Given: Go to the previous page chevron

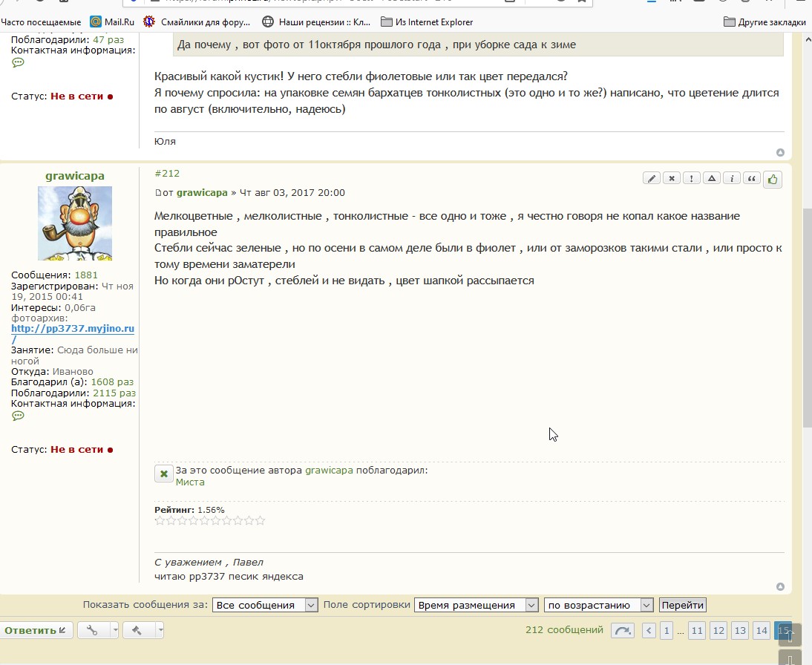Looking at the screenshot, I should pyautogui.click(x=649, y=630).
